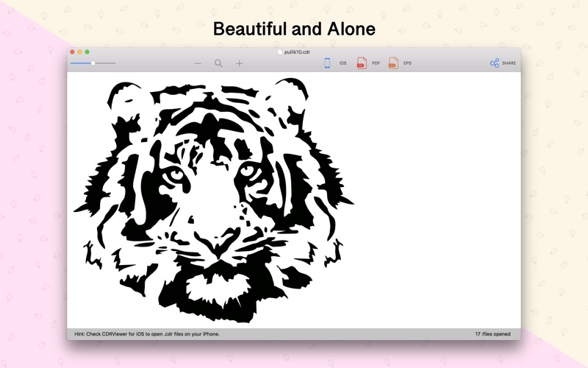The height and width of the screenshot is (368, 588).
Task: Export drawing with the PDF icon
Action: tap(362, 63)
